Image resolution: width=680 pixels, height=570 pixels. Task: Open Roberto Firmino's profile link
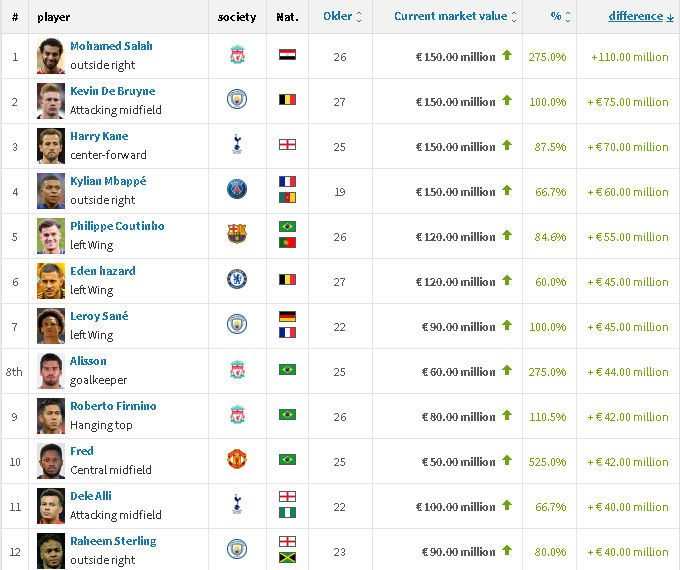coord(113,406)
